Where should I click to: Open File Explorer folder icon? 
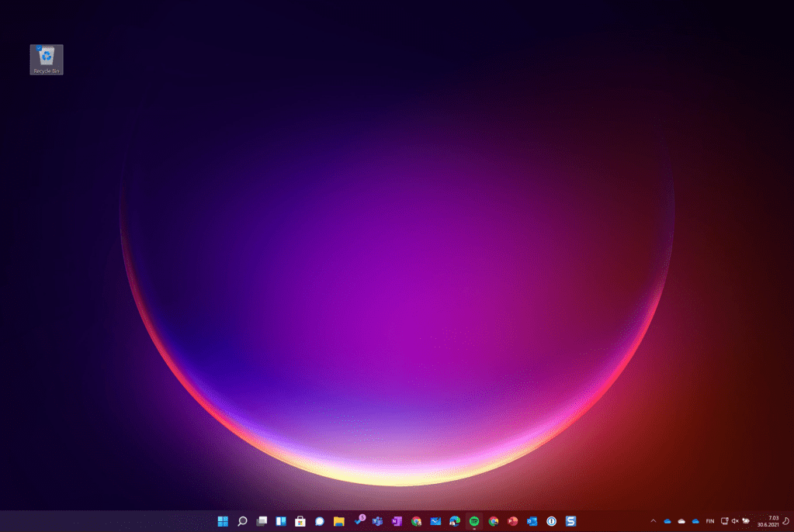click(338, 521)
